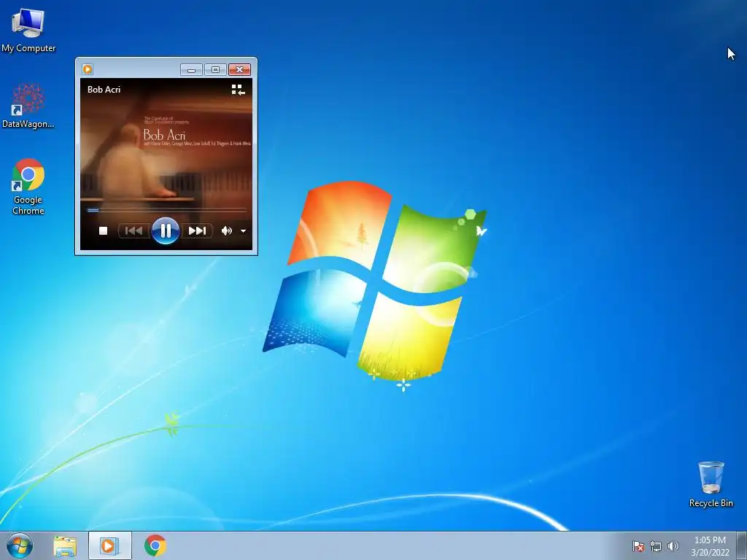Click the Bob Acri title text
Screen dimensions: 747x560
tap(104, 90)
